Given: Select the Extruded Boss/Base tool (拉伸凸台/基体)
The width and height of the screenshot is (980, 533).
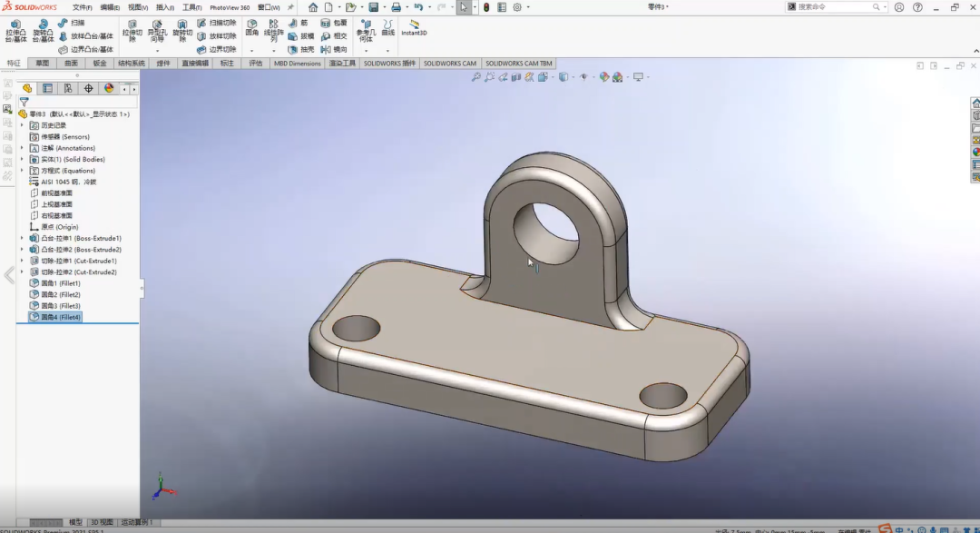Looking at the screenshot, I should pyautogui.click(x=15, y=31).
